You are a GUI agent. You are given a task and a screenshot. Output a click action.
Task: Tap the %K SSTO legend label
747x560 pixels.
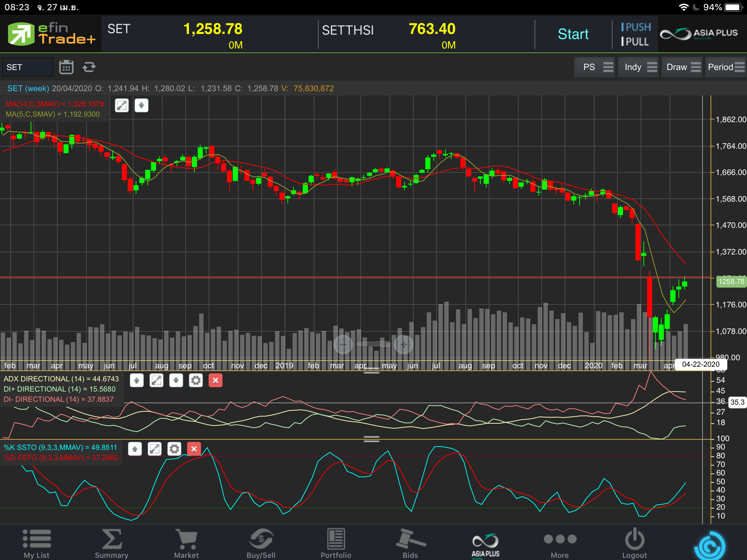[61, 447]
